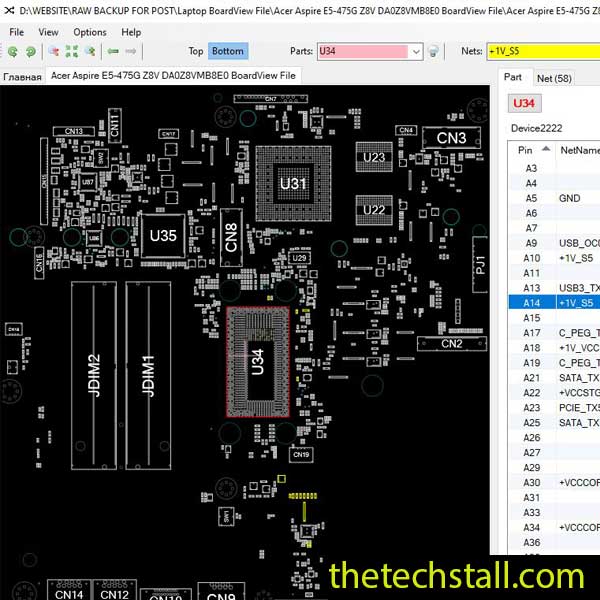Click the U22 memory chip
Image resolution: width=600 pixels, height=600 pixels.
[x=374, y=210]
